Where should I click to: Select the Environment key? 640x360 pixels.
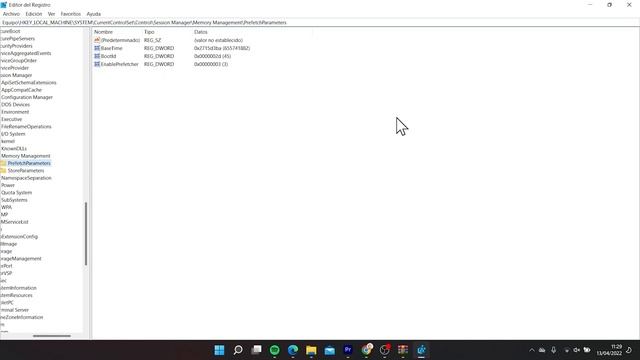[x=15, y=112]
